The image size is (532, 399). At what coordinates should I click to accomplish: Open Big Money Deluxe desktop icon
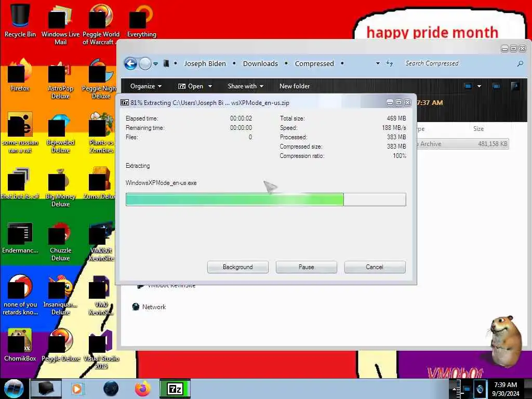pyautogui.click(x=60, y=187)
